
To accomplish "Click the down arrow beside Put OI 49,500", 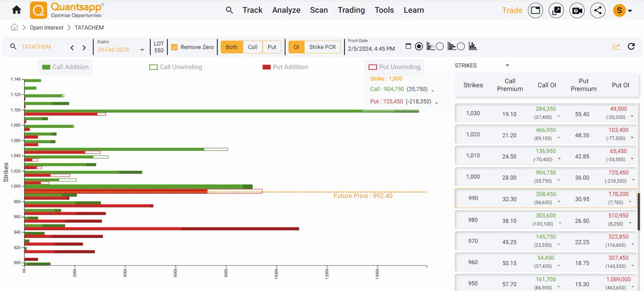I will click(632, 116).
